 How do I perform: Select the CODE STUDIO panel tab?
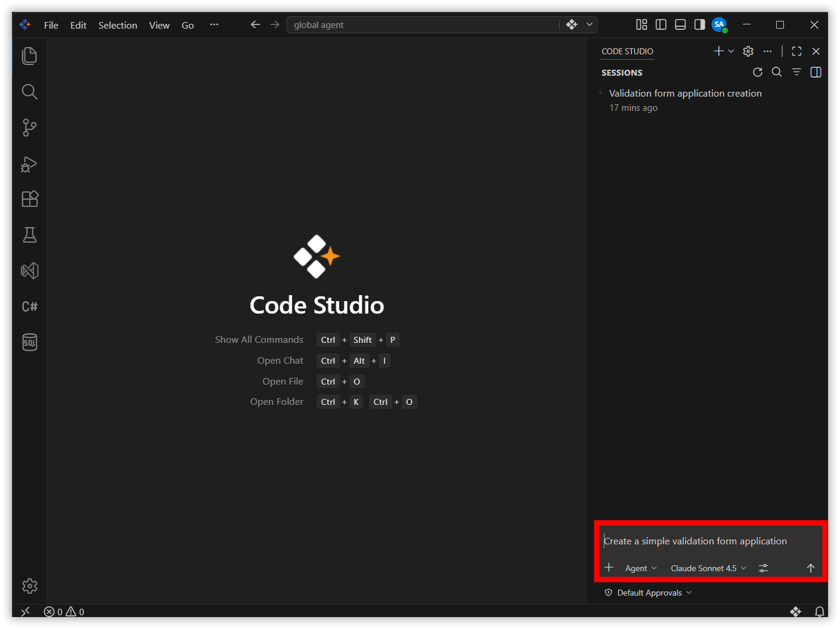point(627,51)
